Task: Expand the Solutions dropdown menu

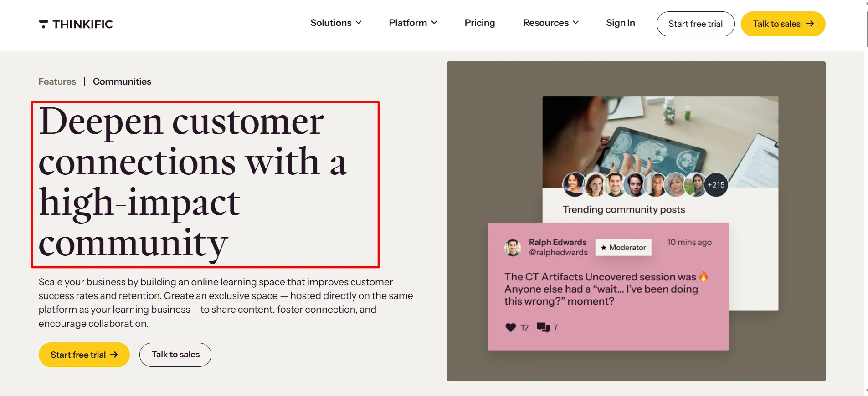Action: pos(336,23)
